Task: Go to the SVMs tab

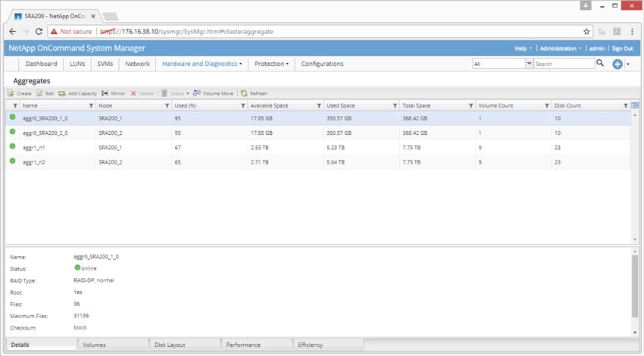Action: coord(105,64)
